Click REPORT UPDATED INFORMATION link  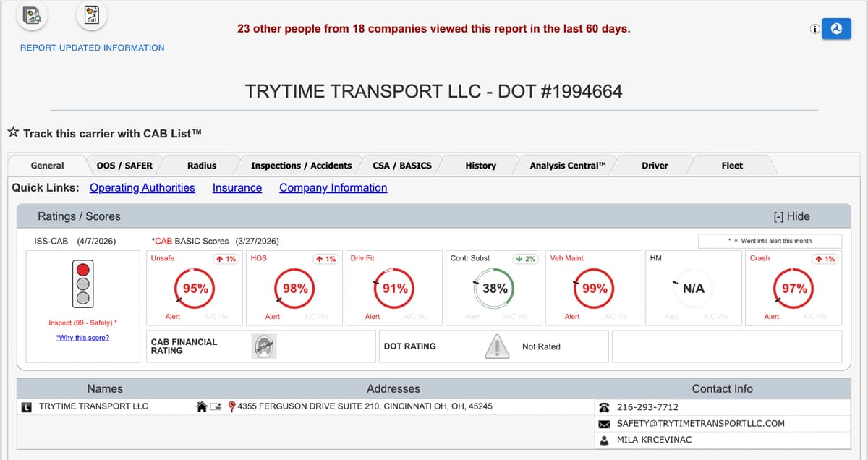pyautogui.click(x=92, y=48)
